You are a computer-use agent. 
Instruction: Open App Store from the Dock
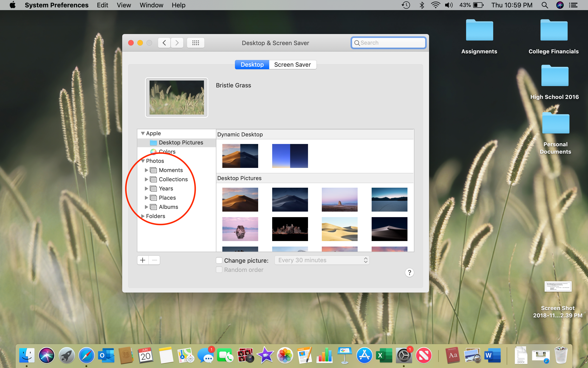tap(365, 355)
